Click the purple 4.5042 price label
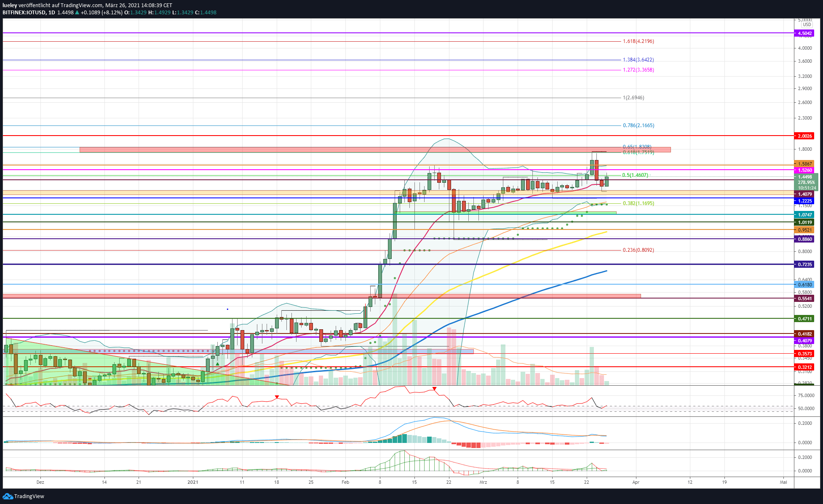The width and height of the screenshot is (823, 504). [804, 33]
